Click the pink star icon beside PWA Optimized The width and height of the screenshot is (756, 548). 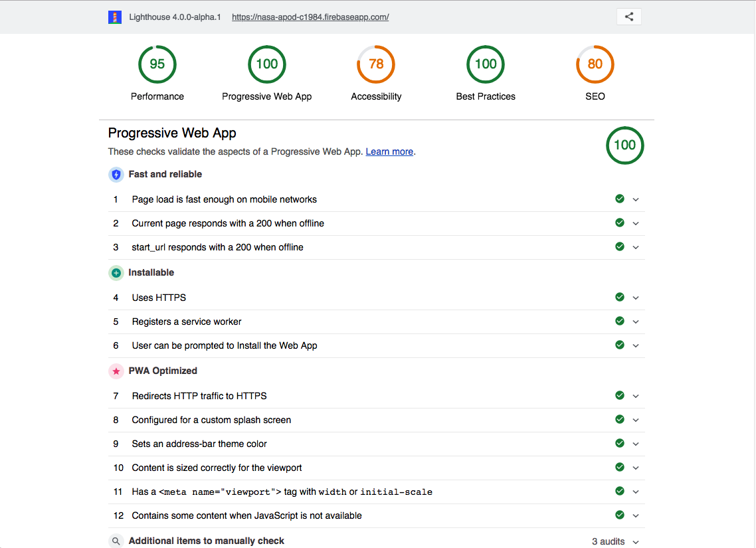[x=116, y=371]
